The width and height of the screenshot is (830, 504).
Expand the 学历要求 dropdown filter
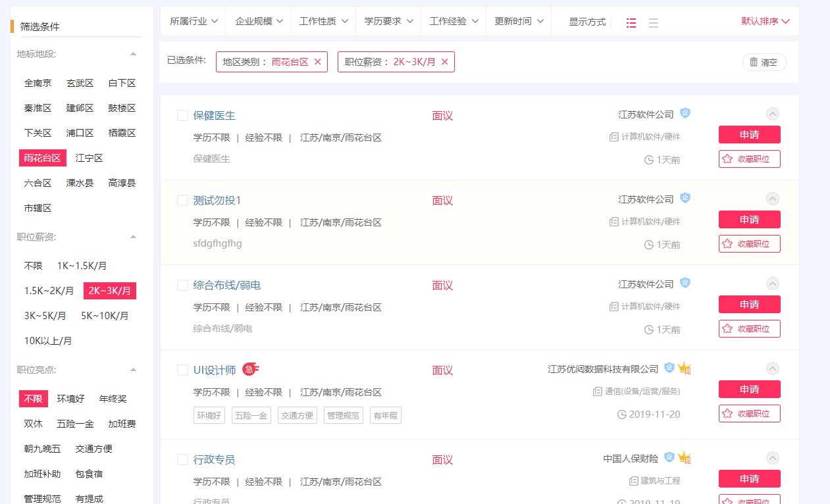(388, 22)
